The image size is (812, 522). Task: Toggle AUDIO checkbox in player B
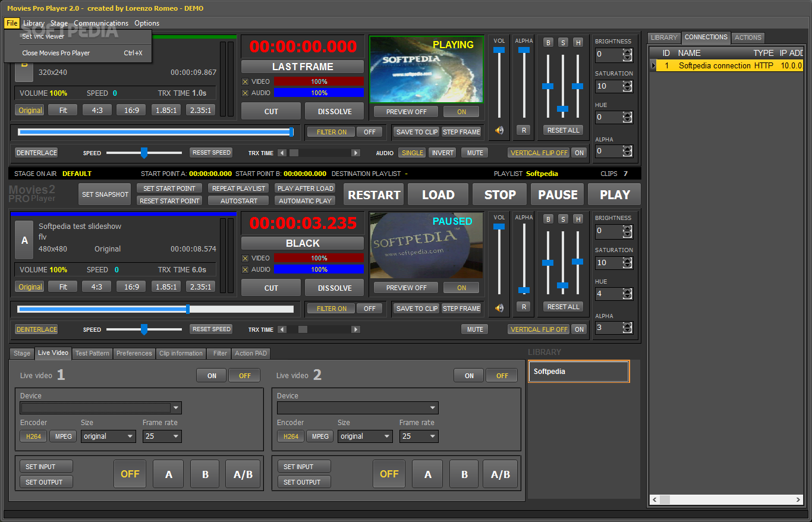coord(246,93)
